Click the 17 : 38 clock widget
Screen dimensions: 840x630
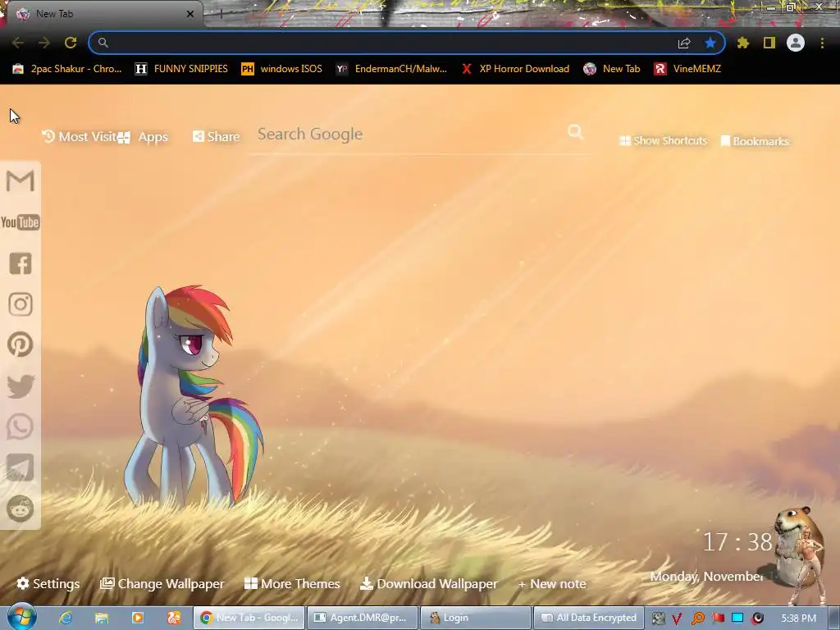737,542
